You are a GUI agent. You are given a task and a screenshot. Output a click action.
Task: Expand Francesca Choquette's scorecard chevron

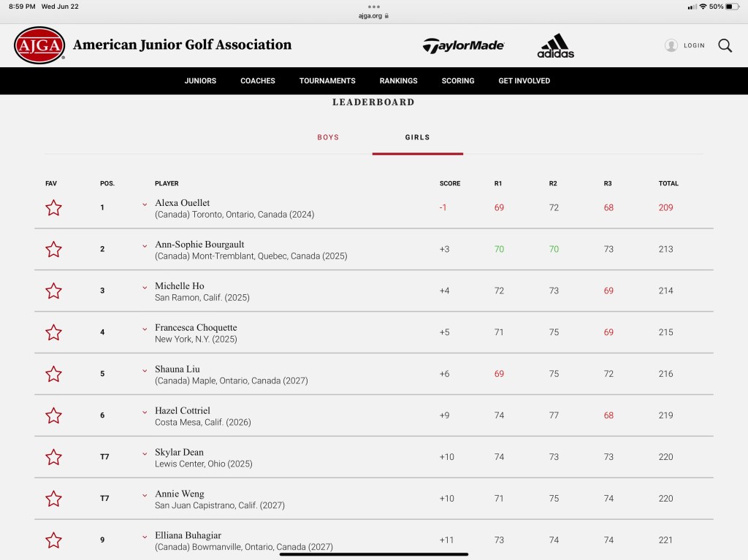coord(145,329)
